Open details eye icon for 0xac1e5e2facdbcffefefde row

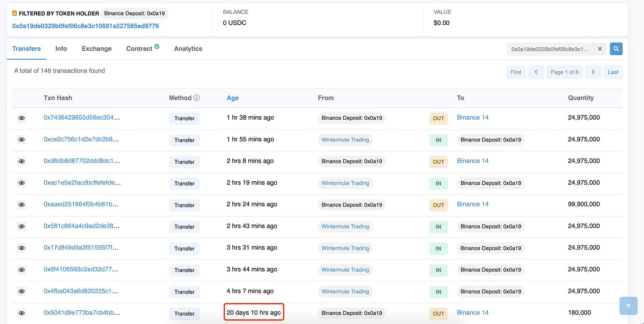22,183
